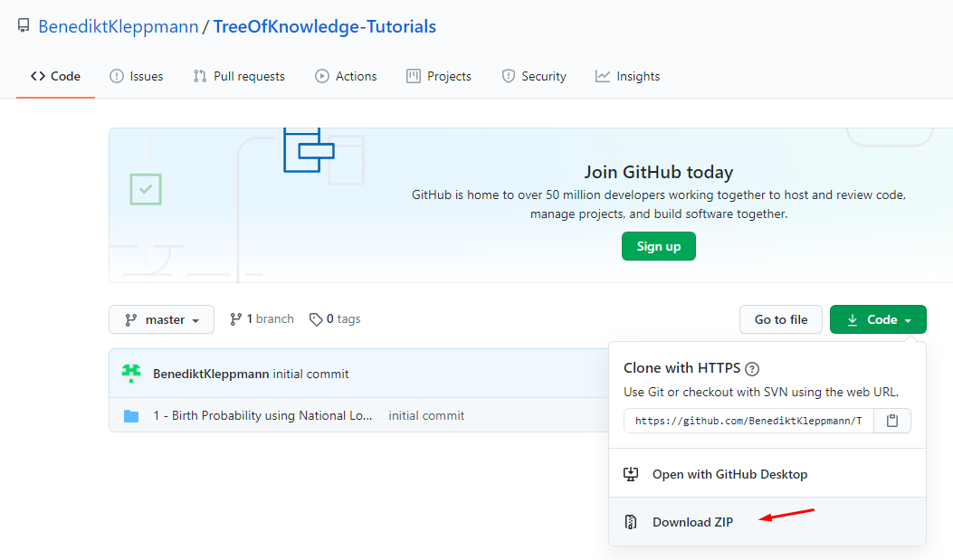The width and height of the screenshot is (953, 560).
Task: Open the TreeOfKnowledge-Tutorials repository link
Action: click(x=325, y=27)
